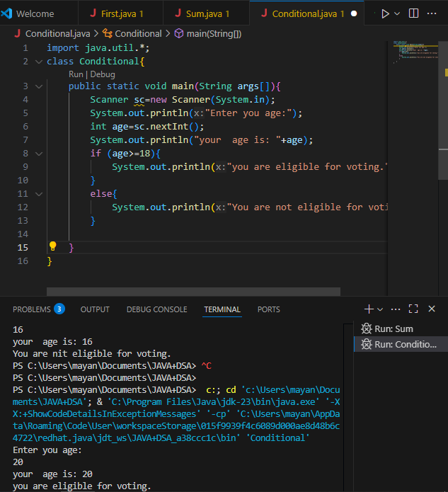Click the PROBLEMS count badge 3
The width and height of the screenshot is (448, 492).
[59, 309]
